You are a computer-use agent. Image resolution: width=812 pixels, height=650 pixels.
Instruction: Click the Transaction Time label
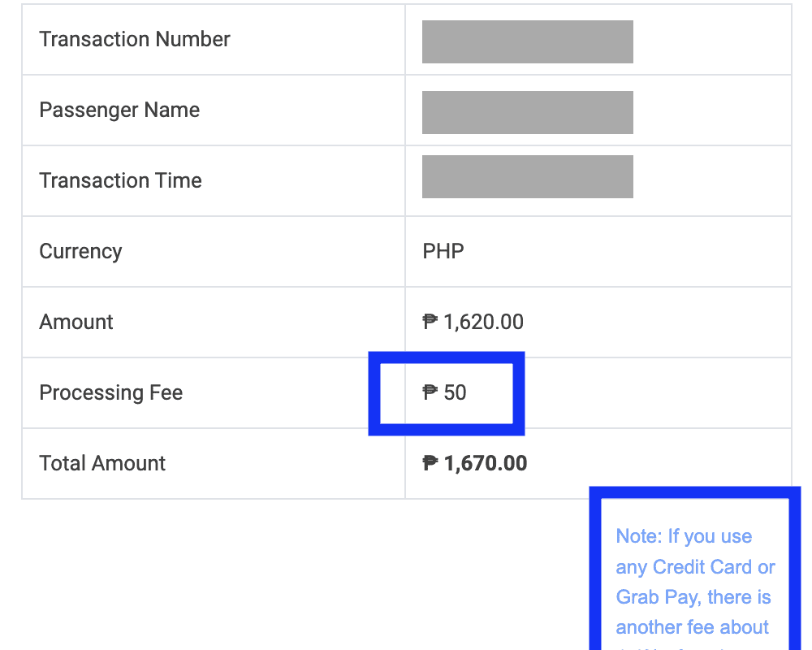[x=120, y=180]
